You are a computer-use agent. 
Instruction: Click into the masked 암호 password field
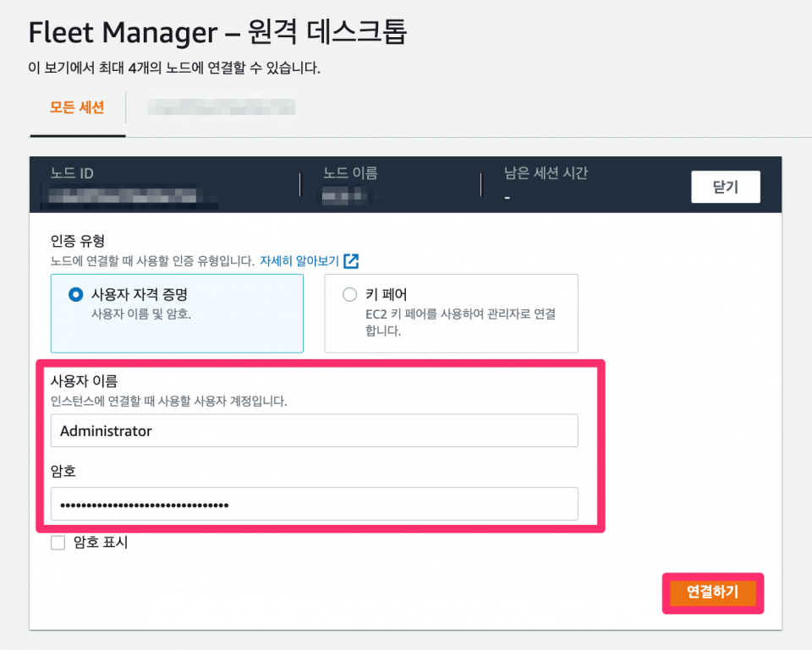coord(314,504)
